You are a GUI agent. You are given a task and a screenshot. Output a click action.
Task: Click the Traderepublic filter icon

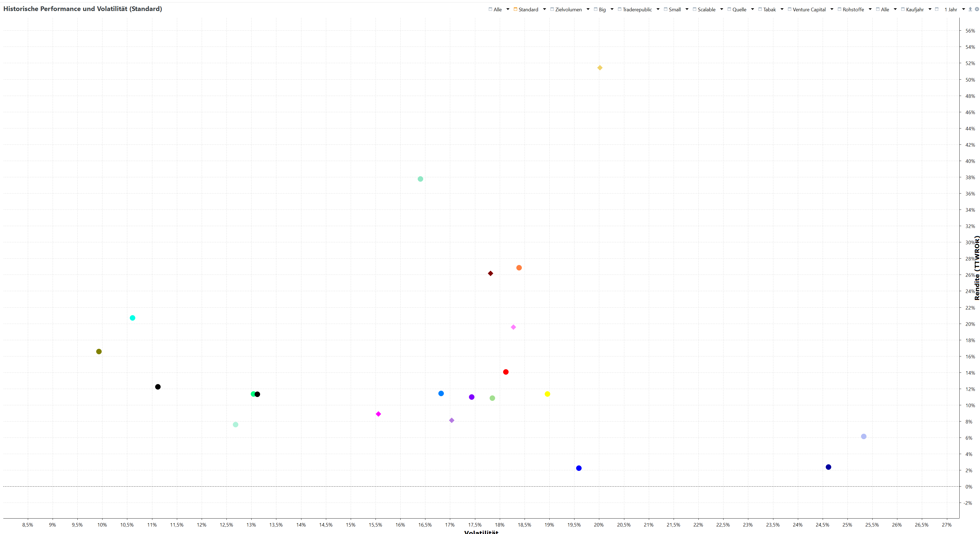619,9
